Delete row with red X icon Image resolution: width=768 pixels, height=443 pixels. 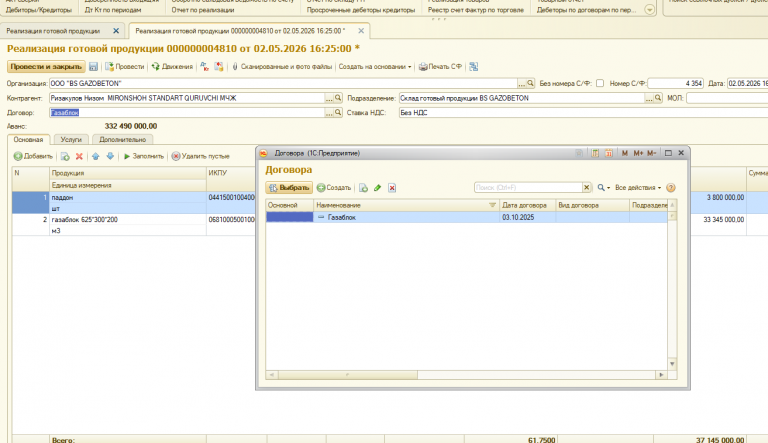click(79, 156)
